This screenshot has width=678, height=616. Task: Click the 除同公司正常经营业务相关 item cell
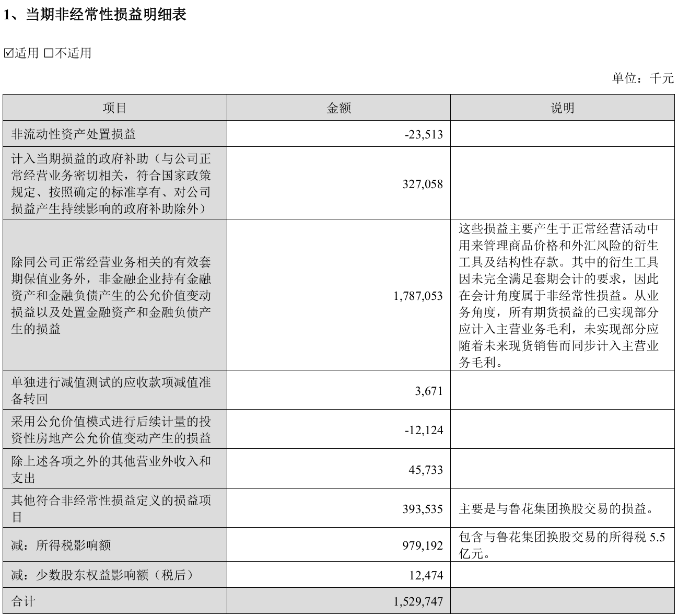115,295
